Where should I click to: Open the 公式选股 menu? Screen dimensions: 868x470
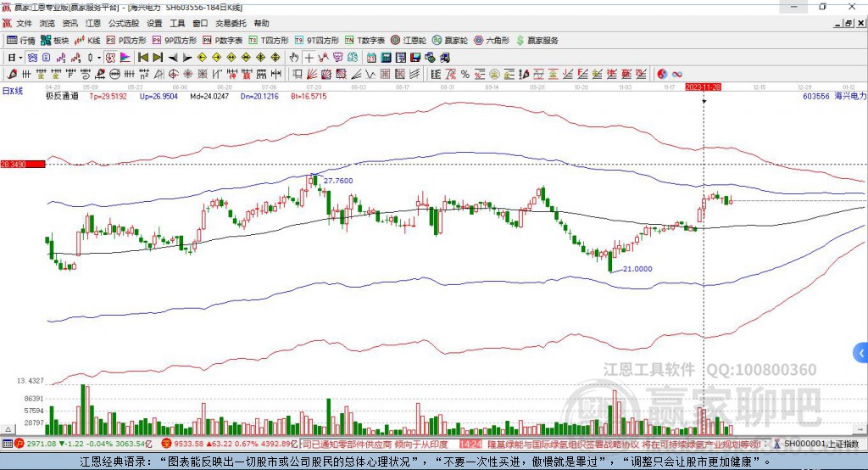pos(124,23)
